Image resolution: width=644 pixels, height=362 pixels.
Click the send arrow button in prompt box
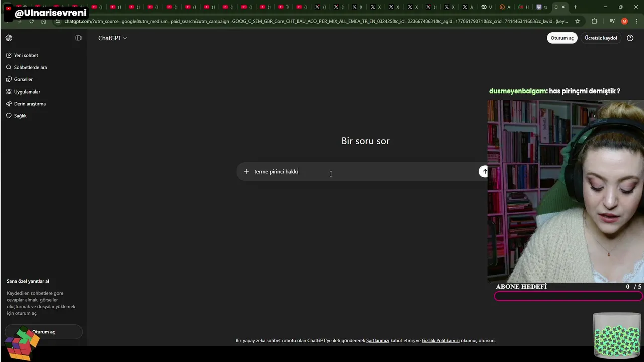point(484,172)
